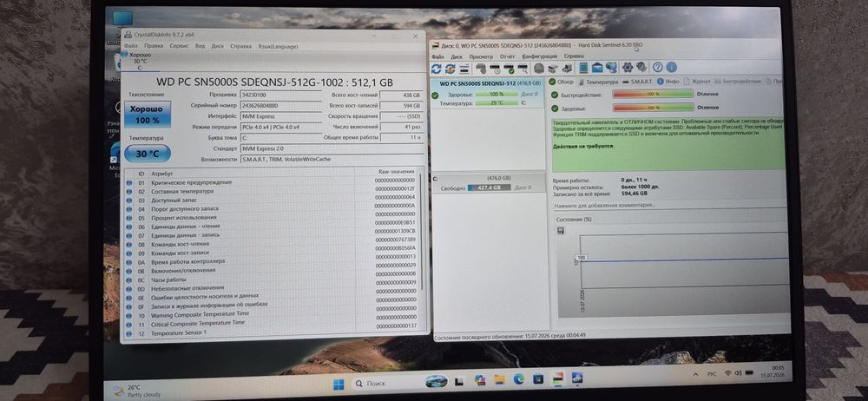Viewport: 868px width, 401px height.
Task: Switch to the Обзор tab
Action: (x=562, y=82)
